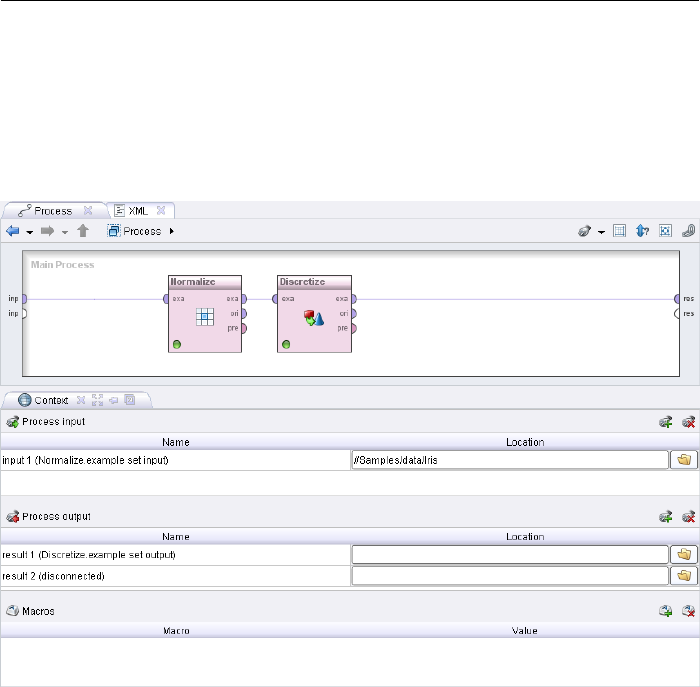Open the back-history dropdown arrow
This screenshot has width=700, height=687.
[29, 232]
